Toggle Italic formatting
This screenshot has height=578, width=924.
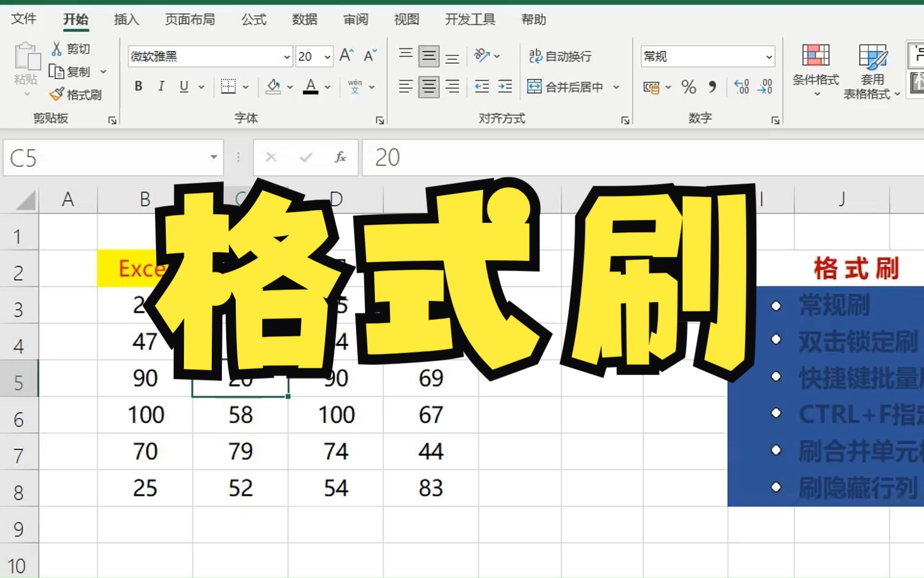click(x=161, y=86)
